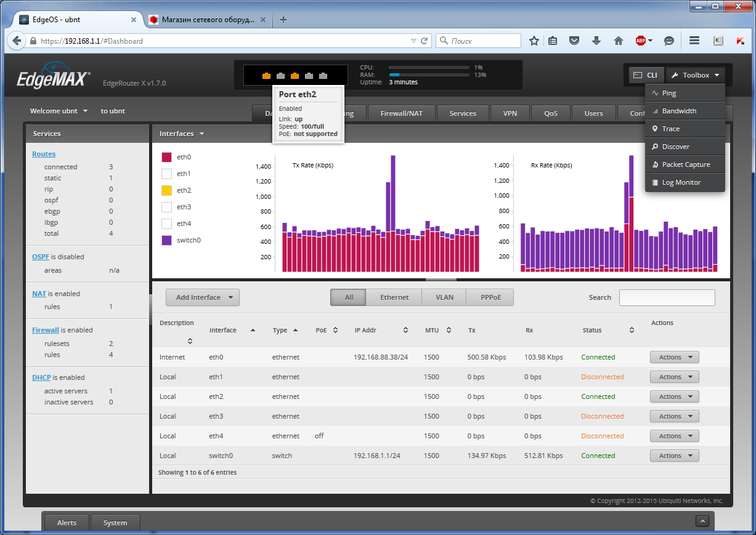
Task: Open the Discover tool
Action: click(677, 147)
